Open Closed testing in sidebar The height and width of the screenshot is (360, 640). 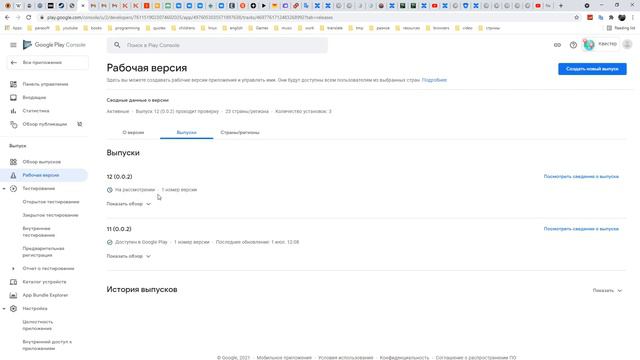[x=51, y=215]
